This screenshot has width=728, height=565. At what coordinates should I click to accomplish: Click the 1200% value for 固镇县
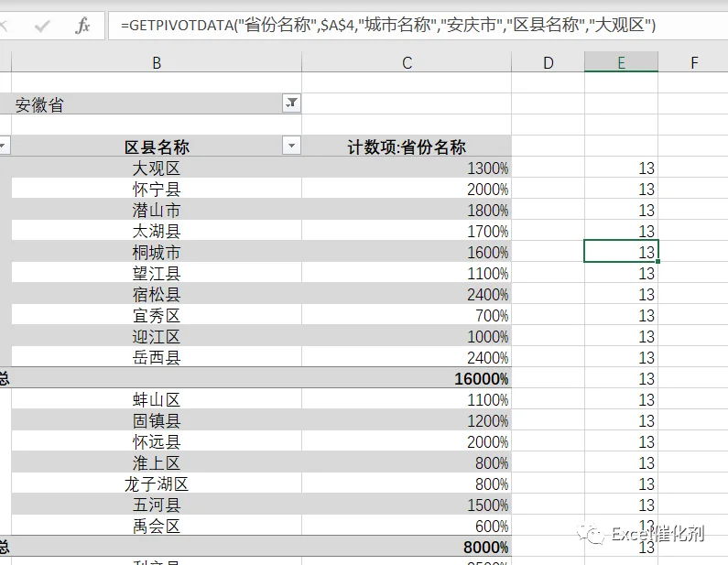pos(407,420)
